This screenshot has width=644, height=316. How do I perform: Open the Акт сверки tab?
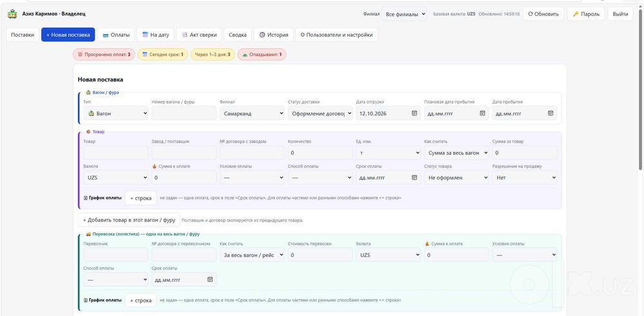pyautogui.click(x=199, y=35)
